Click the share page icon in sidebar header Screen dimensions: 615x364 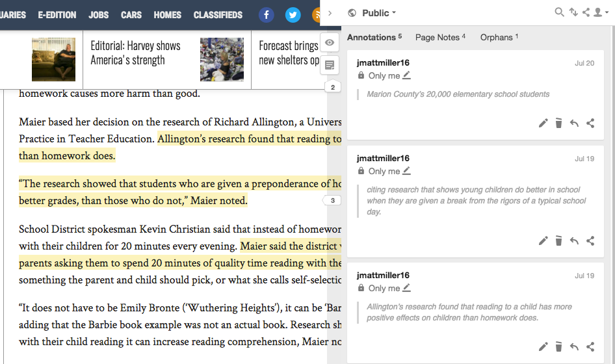586,12
